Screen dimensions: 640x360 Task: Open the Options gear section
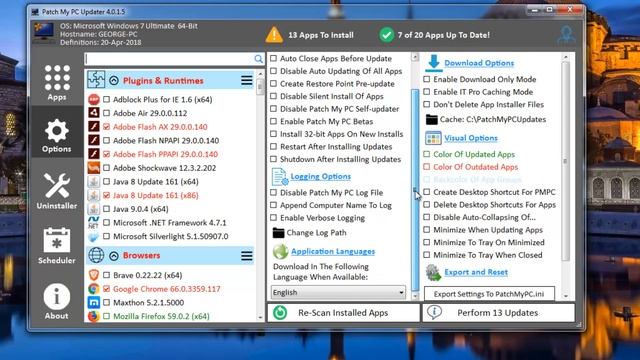[x=57, y=136]
